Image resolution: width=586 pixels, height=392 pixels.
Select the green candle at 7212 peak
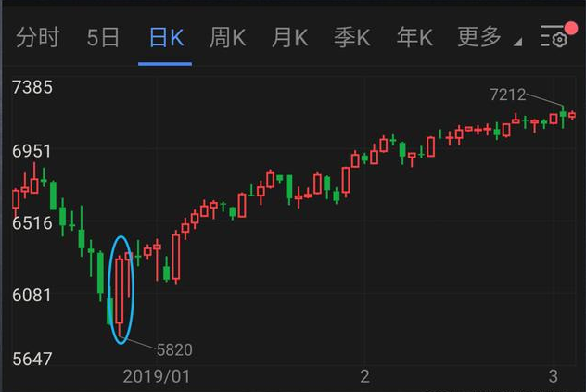563,117
